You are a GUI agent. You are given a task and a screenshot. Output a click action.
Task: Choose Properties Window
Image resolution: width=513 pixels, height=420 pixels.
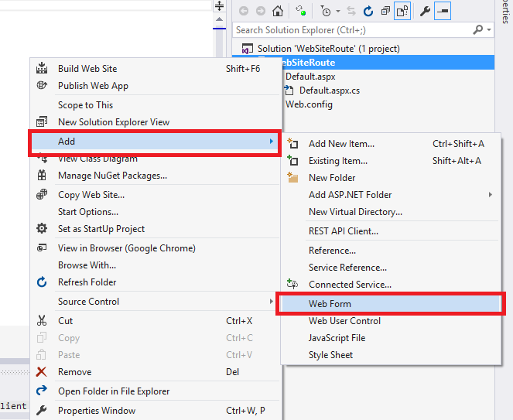tap(155, 411)
